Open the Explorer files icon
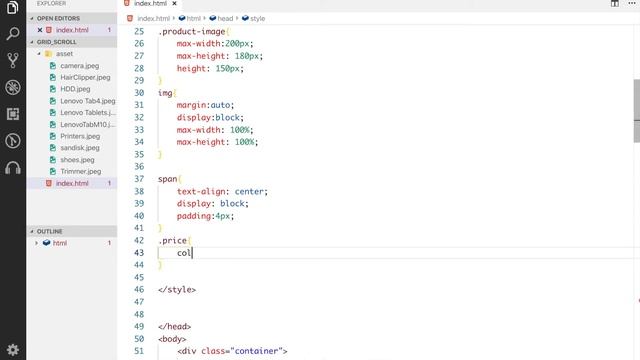 [x=13, y=7]
